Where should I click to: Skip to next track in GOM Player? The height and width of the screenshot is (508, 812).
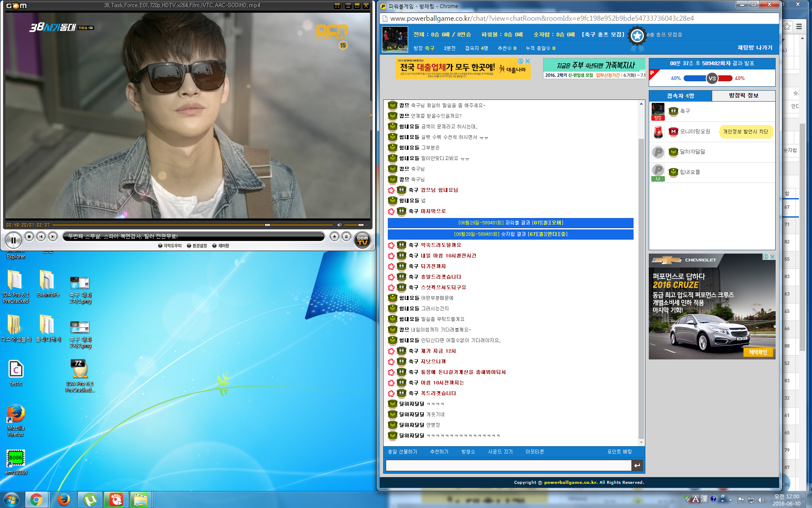click(53, 237)
